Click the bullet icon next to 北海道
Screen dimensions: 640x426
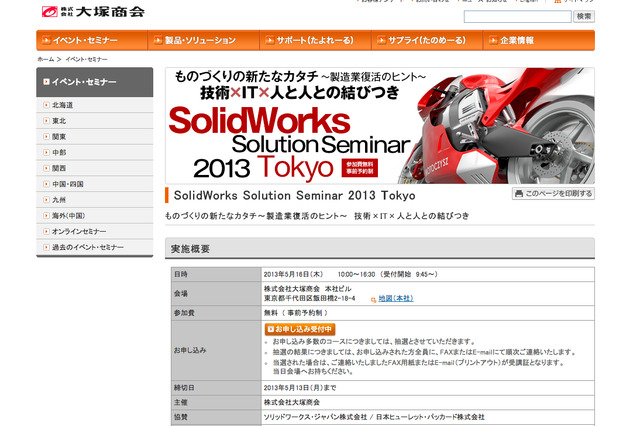[x=47, y=105]
